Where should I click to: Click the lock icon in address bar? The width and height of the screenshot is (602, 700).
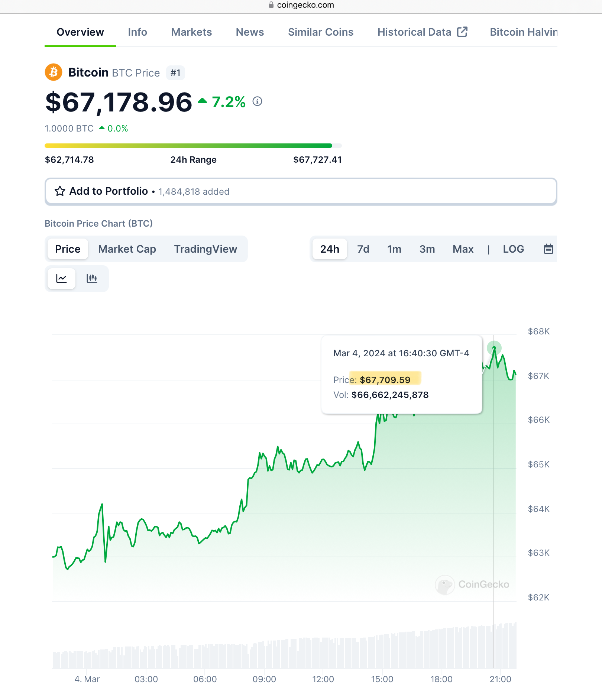coord(271,5)
